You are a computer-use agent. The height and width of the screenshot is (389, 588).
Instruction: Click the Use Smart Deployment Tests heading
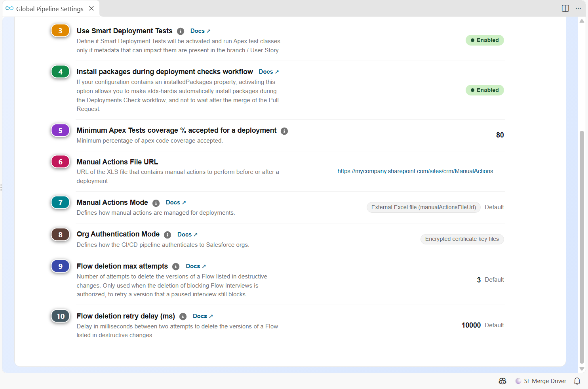click(x=124, y=31)
